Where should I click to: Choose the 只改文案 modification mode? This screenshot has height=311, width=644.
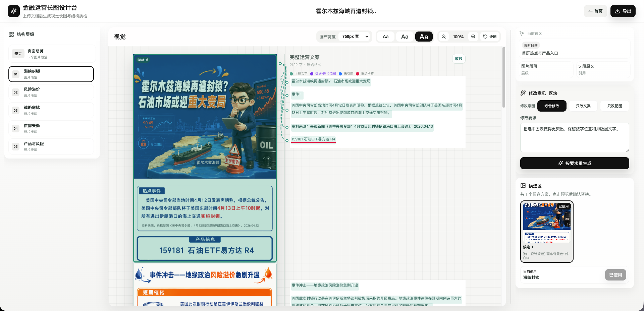click(583, 106)
